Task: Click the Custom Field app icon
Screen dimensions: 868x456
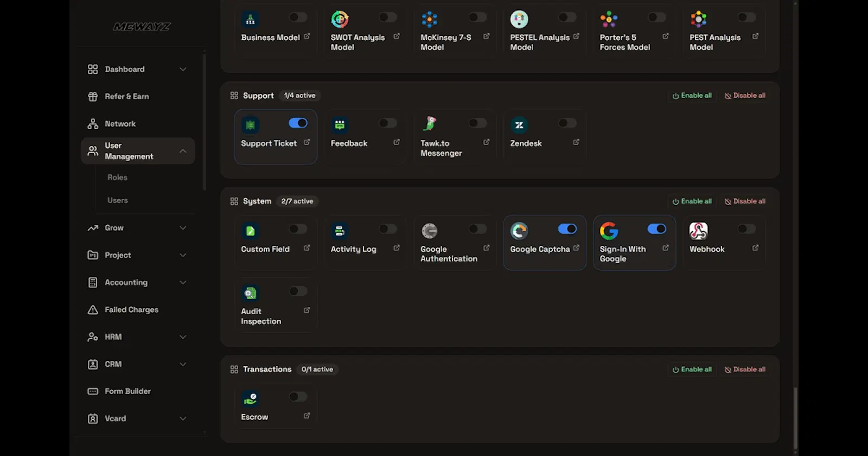Action: (x=250, y=231)
